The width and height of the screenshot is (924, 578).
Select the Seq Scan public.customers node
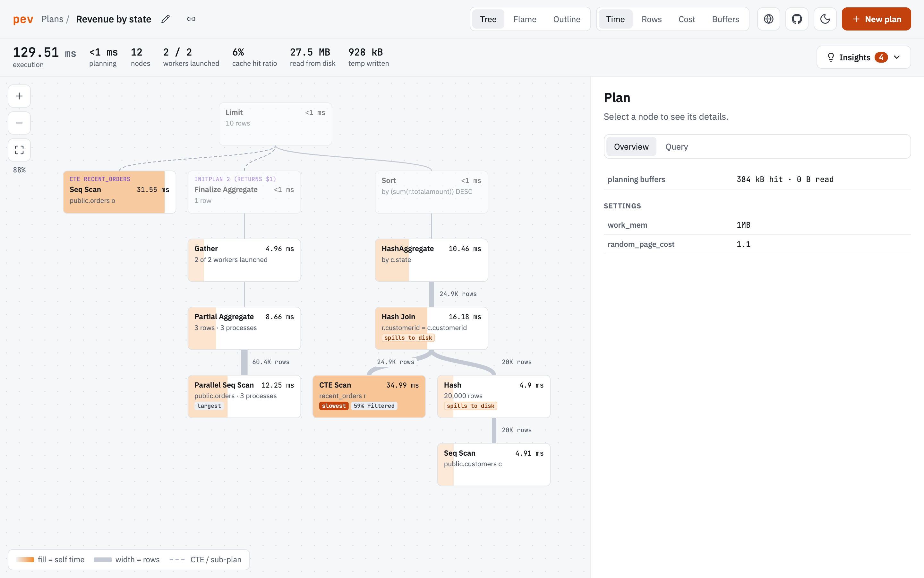(x=494, y=464)
